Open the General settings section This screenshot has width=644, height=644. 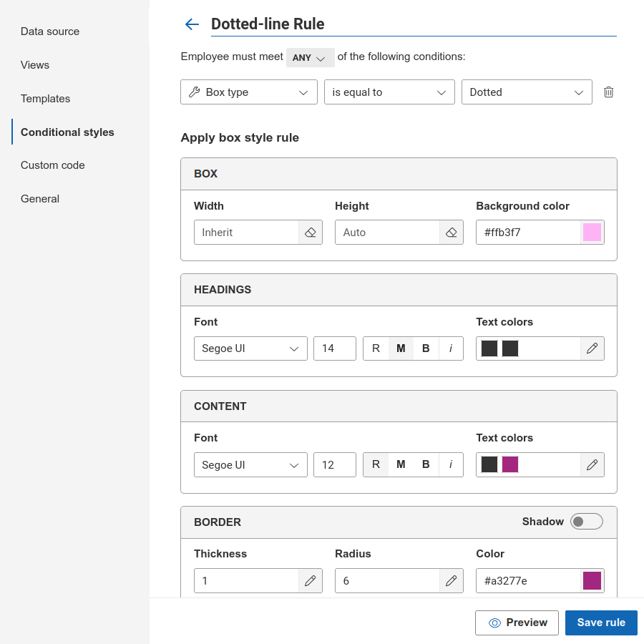(x=40, y=199)
